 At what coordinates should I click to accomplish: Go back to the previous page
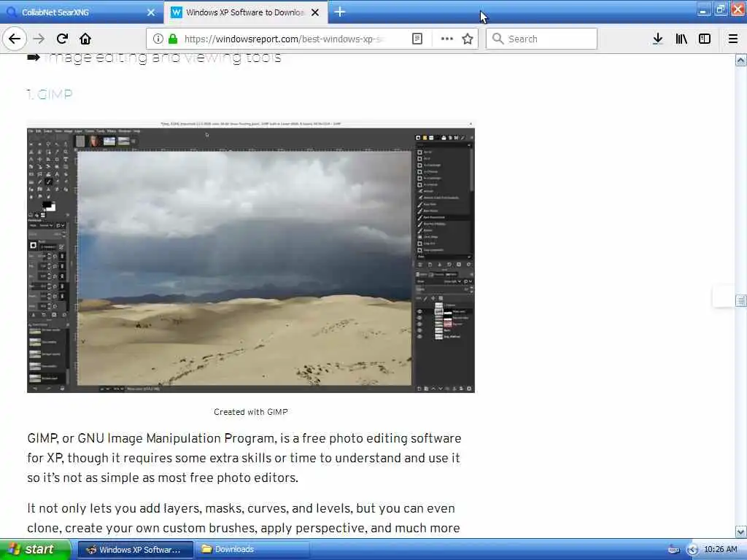point(15,39)
